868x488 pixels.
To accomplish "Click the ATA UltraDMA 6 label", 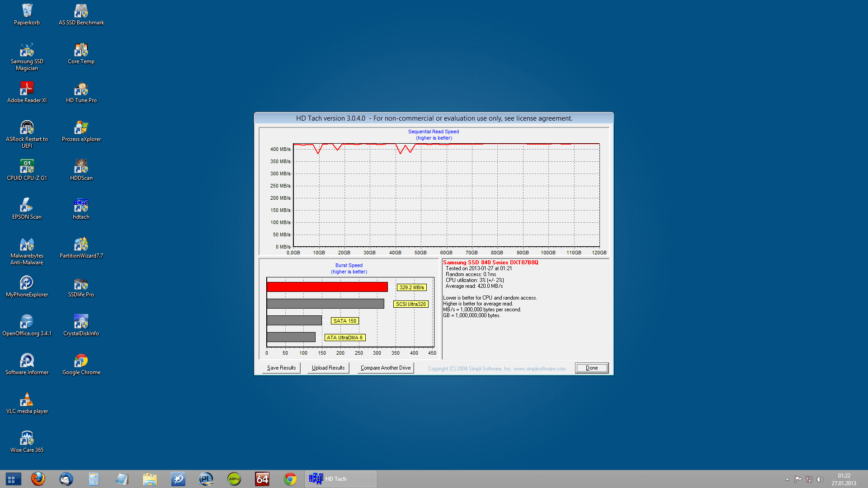I will 345,338.
